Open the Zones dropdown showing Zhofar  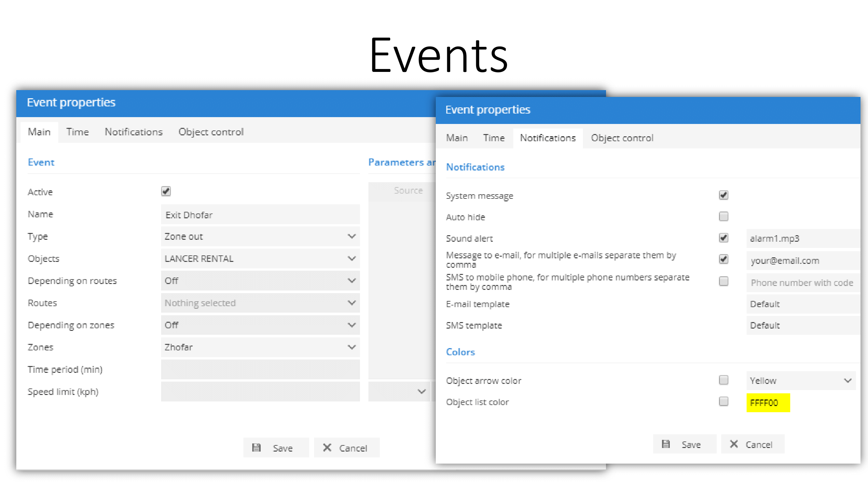(260, 347)
